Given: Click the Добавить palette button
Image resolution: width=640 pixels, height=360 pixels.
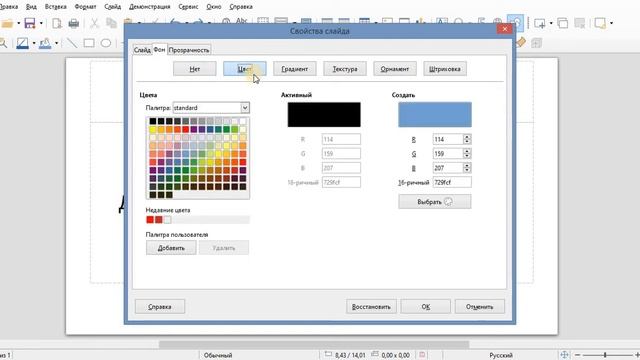Looking at the screenshot, I should click(x=171, y=248).
